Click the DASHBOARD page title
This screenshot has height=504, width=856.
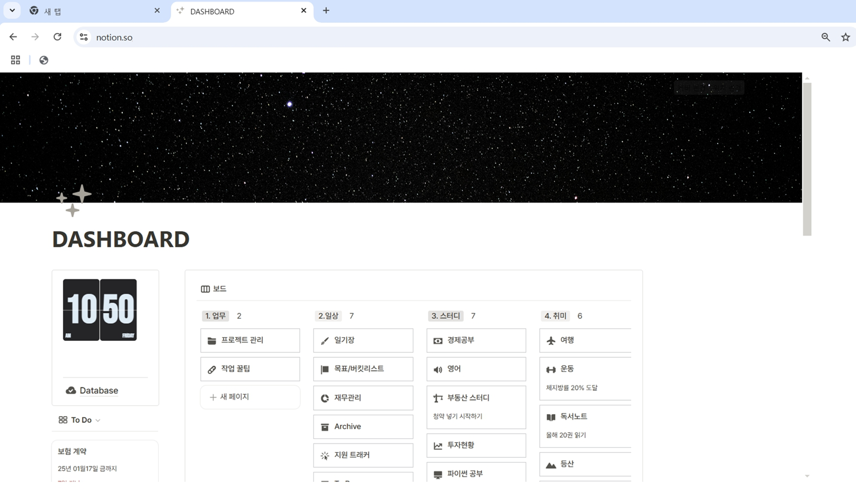[121, 240]
